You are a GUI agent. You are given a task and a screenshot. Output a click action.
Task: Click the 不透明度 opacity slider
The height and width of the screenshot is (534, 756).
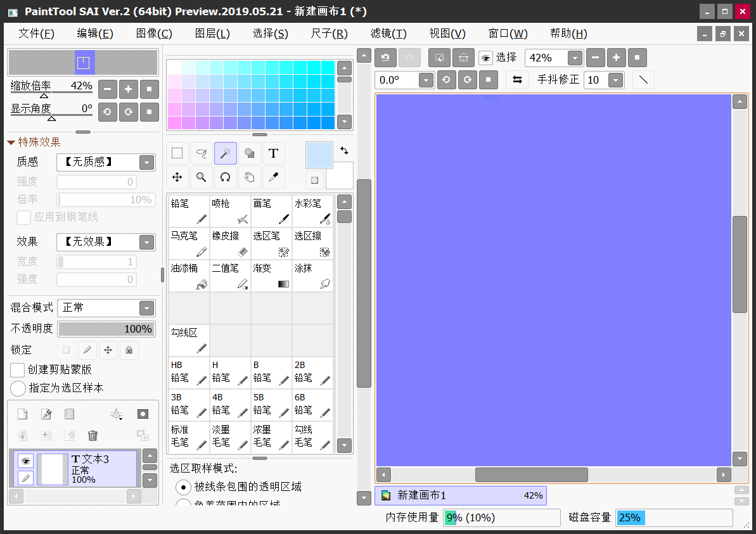point(106,329)
